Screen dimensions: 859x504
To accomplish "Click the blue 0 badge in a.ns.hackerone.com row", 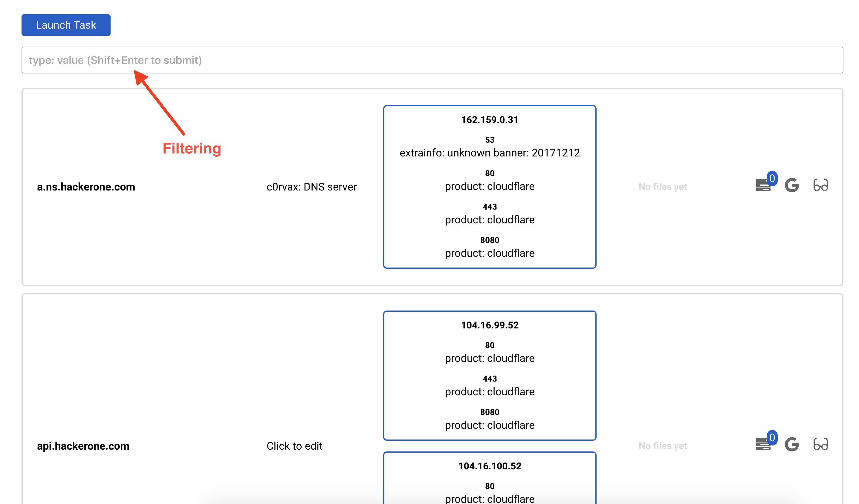I will click(x=772, y=178).
